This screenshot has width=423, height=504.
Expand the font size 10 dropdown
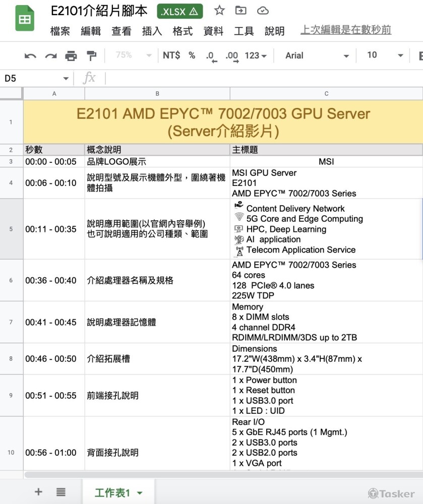[x=385, y=55]
